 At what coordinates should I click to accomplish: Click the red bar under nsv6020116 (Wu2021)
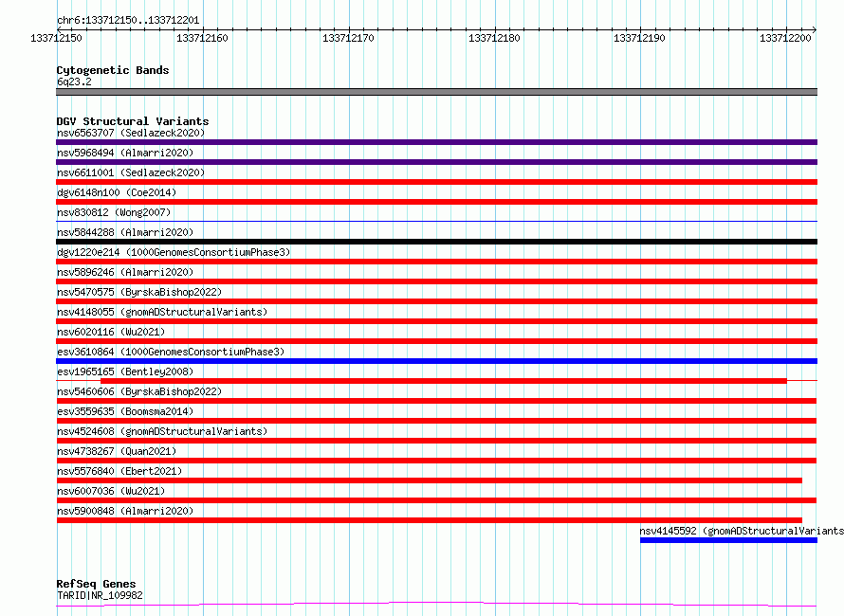pos(436,341)
